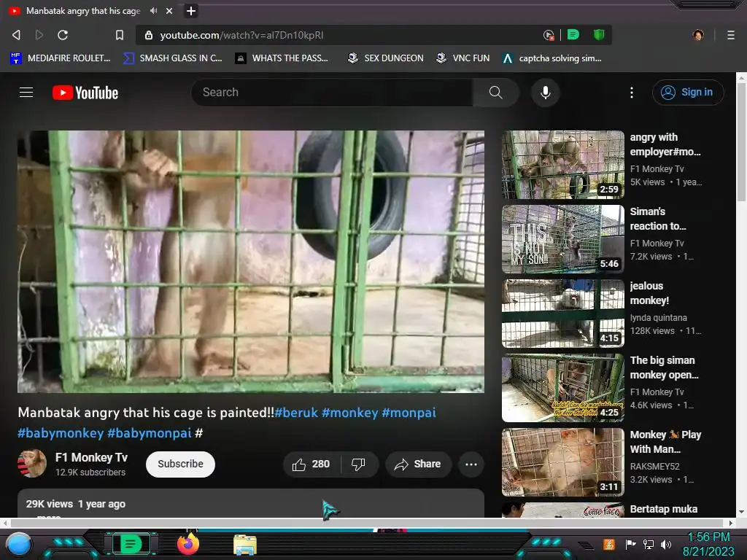This screenshot has height=560, width=747.
Task: Open the 'angry with employer' video thumbnail
Action: pos(563,165)
